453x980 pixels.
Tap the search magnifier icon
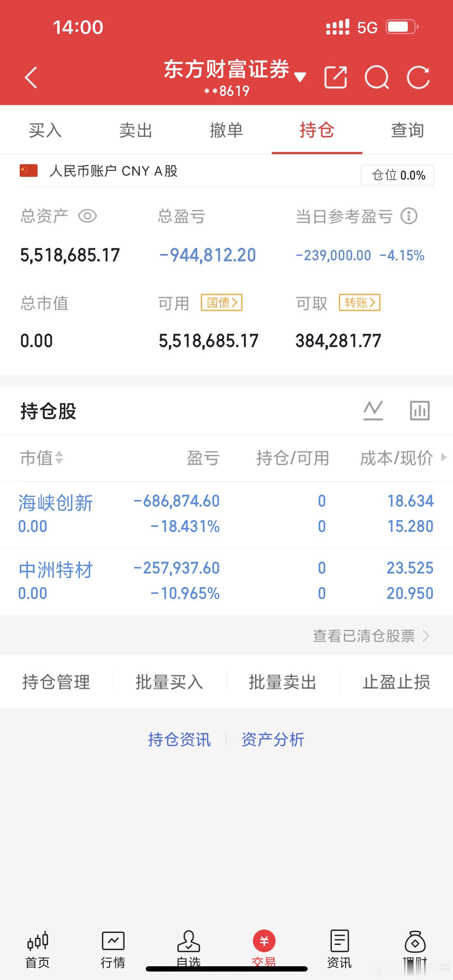click(377, 78)
